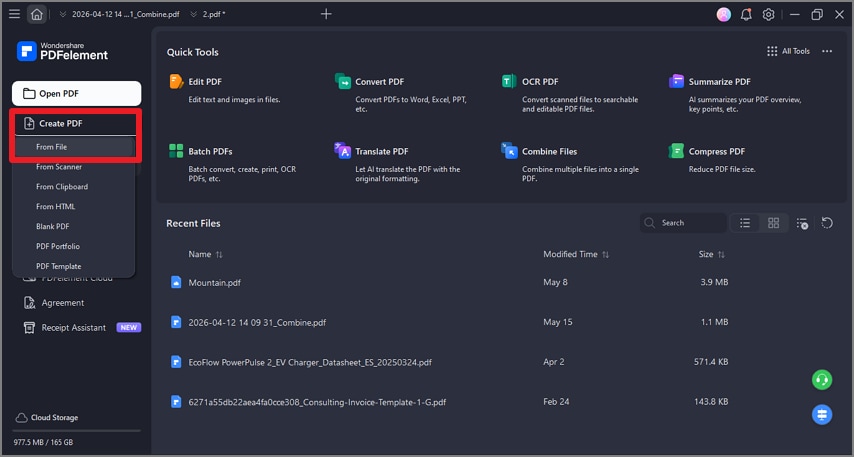Click the Edit PDF tool icon
The height and width of the screenshot is (457, 854).
(176, 82)
